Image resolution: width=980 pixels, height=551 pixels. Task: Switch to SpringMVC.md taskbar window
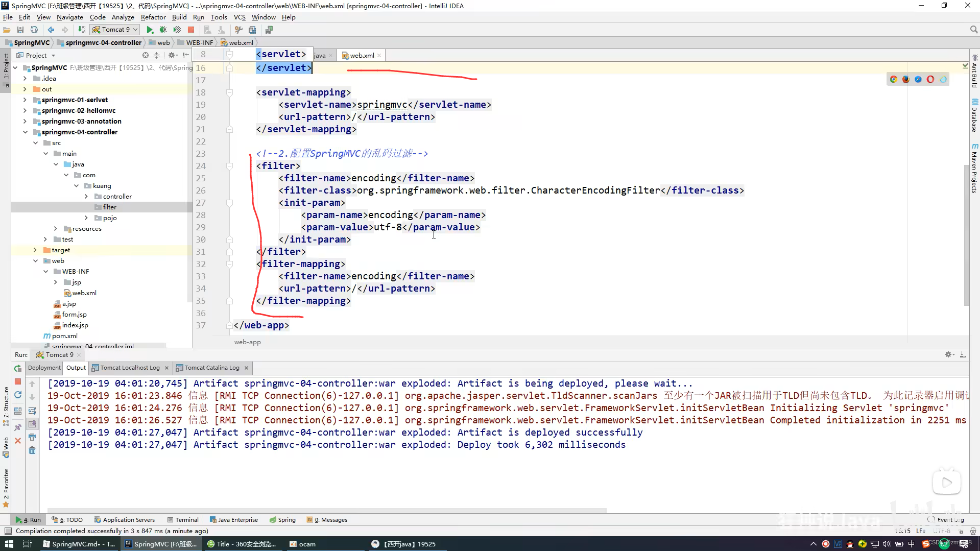point(79,544)
